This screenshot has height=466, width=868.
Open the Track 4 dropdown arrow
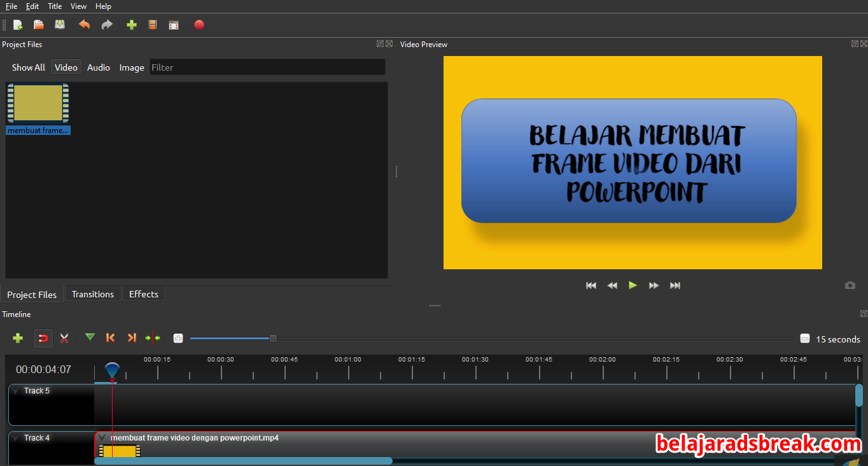pos(16,438)
